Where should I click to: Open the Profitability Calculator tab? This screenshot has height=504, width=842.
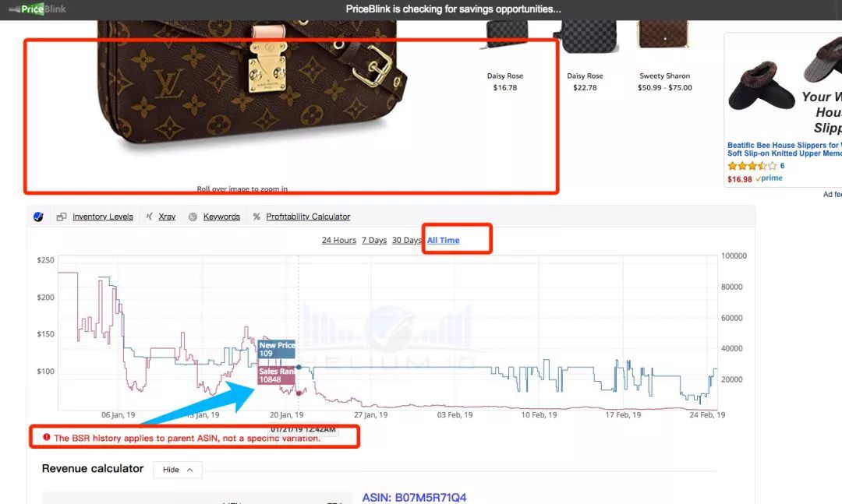pos(308,217)
